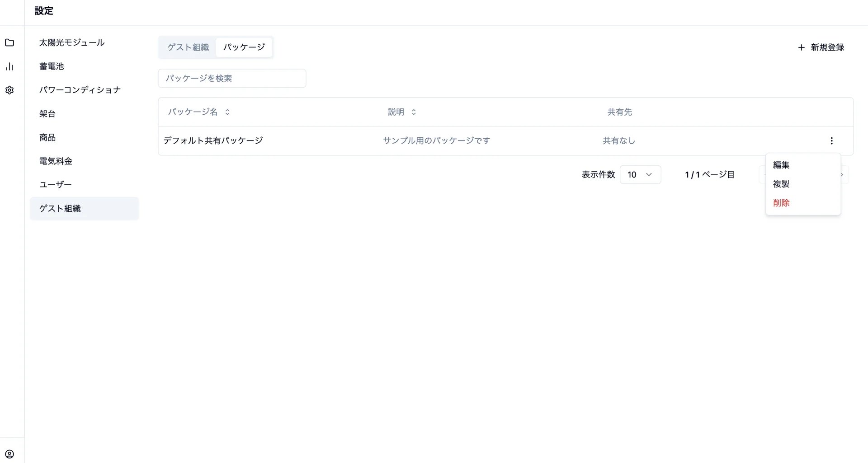Click the 共有先 column header
868x463 pixels.
(x=619, y=112)
